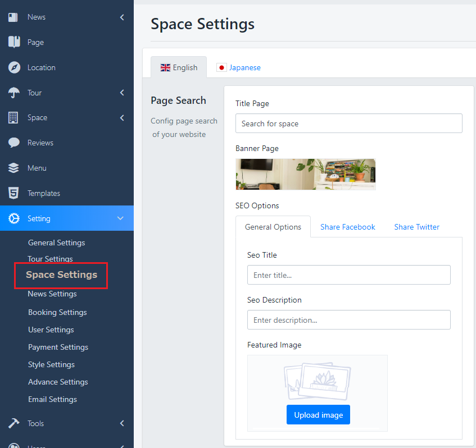Open the Share Facebook tab
Screen dimensions: 476x448
pyautogui.click(x=347, y=227)
